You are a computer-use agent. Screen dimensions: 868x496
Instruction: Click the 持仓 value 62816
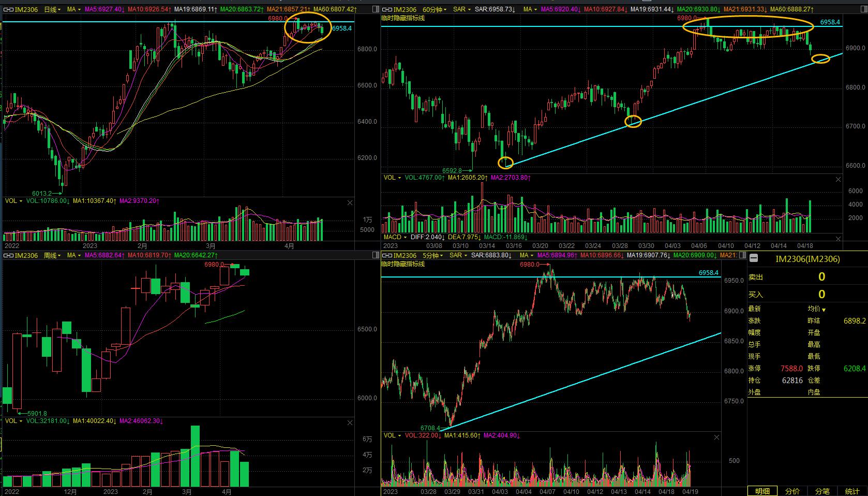(x=792, y=381)
